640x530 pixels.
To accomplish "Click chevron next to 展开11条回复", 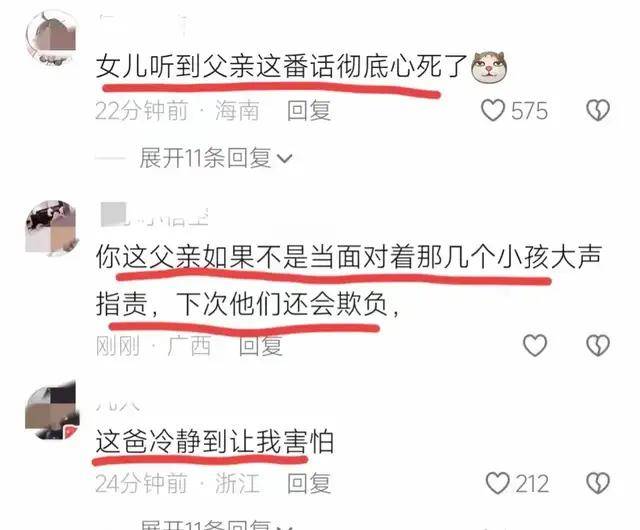I will 284,158.
